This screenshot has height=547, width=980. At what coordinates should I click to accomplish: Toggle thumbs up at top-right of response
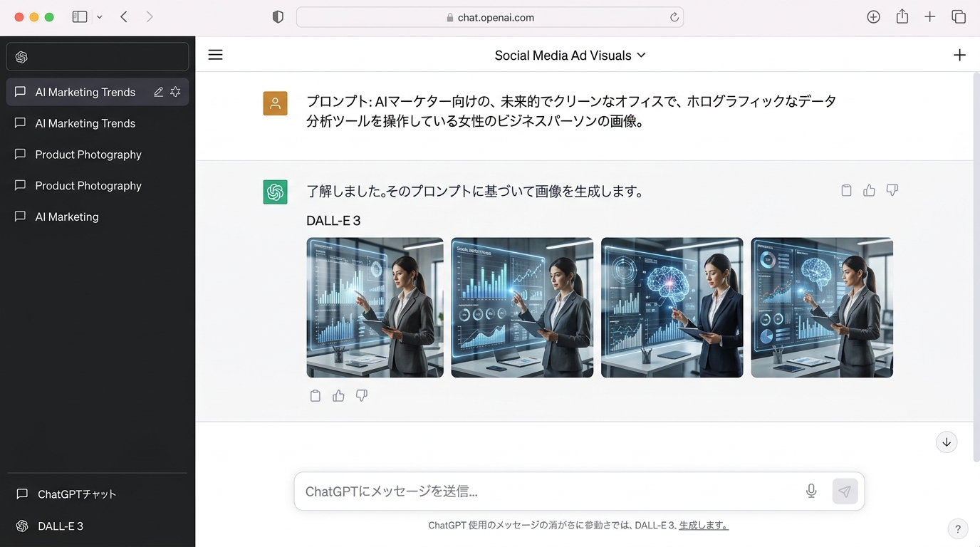pyautogui.click(x=869, y=190)
